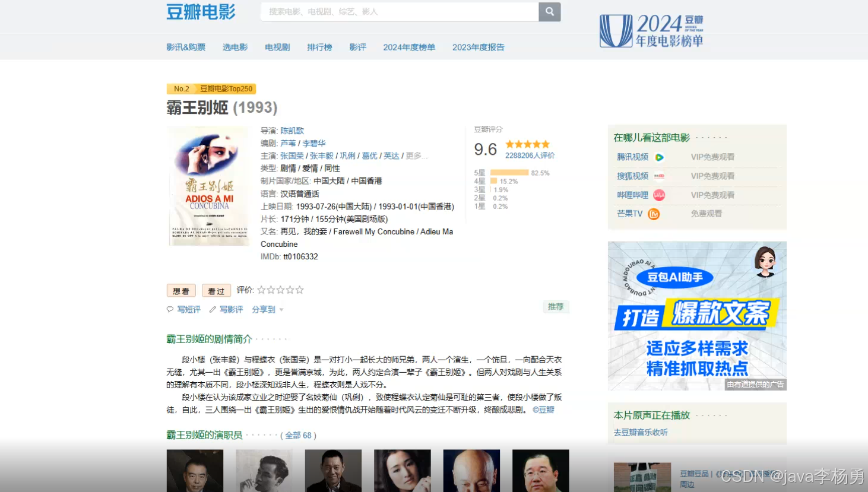This screenshot has height=492, width=868.
Task: Rate the movie two stars
Action: pos(271,290)
